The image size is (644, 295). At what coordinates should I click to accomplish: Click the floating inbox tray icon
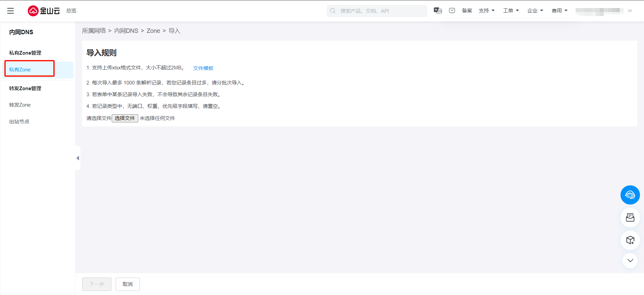click(x=630, y=218)
